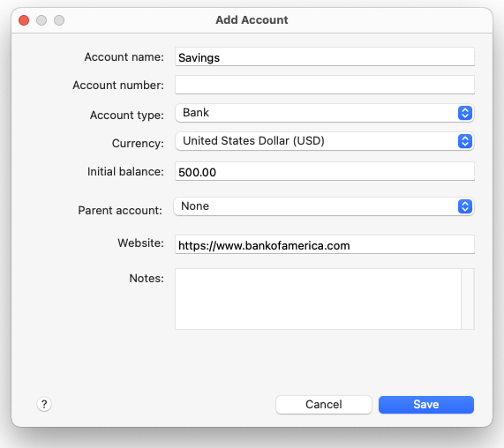This screenshot has height=448, width=504.
Task: Click the Account type stepper arrows
Action: (465, 113)
